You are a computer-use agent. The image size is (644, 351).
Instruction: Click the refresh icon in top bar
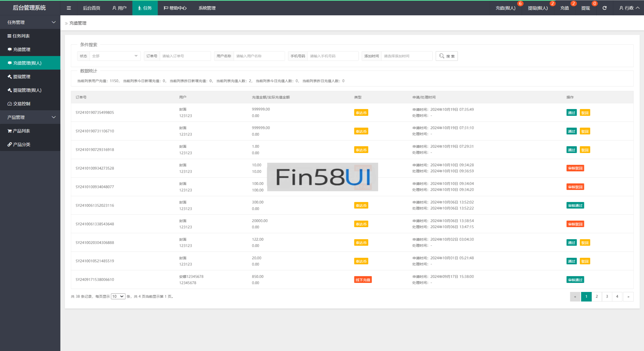(x=604, y=8)
